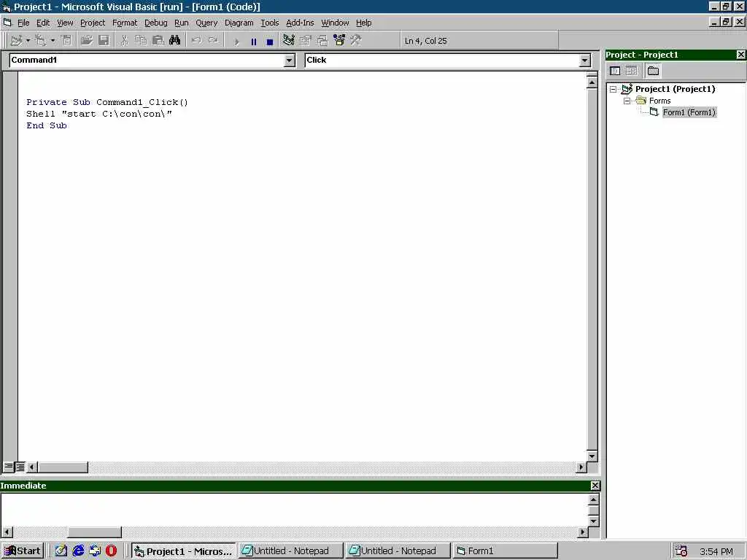This screenshot has height=560, width=747.
Task: Click View Object icon in Project panel
Action: tap(631, 71)
